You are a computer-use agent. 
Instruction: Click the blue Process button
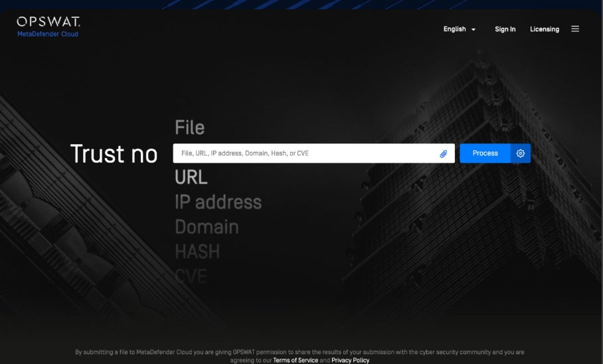click(x=485, y=153)
